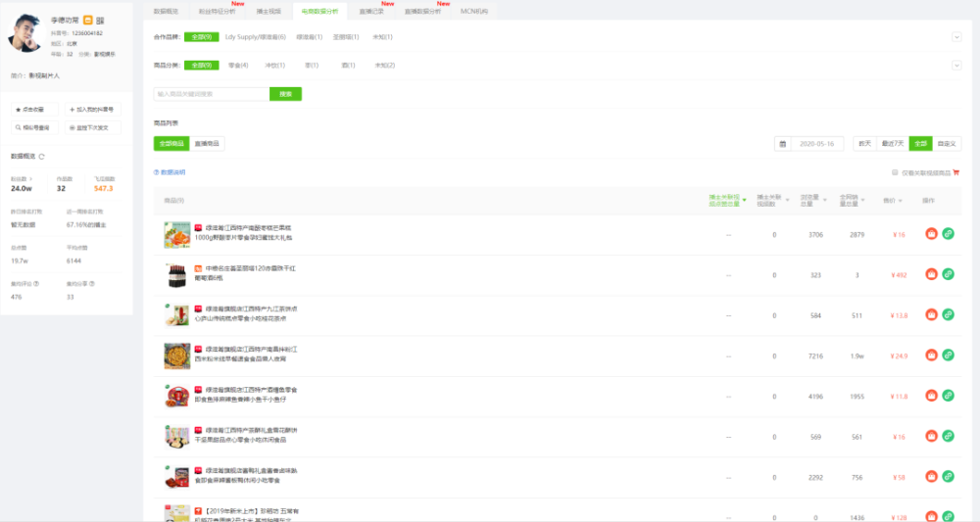Click the green link icon in the ¥58 row

948,476
